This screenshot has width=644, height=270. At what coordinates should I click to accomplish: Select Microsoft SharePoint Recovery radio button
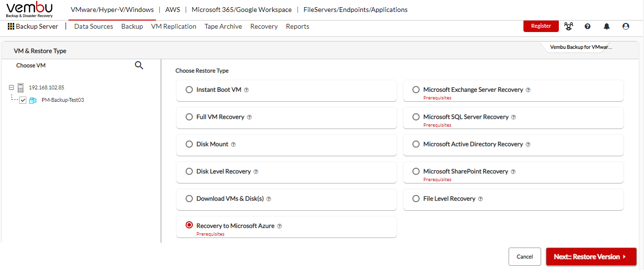416,171
